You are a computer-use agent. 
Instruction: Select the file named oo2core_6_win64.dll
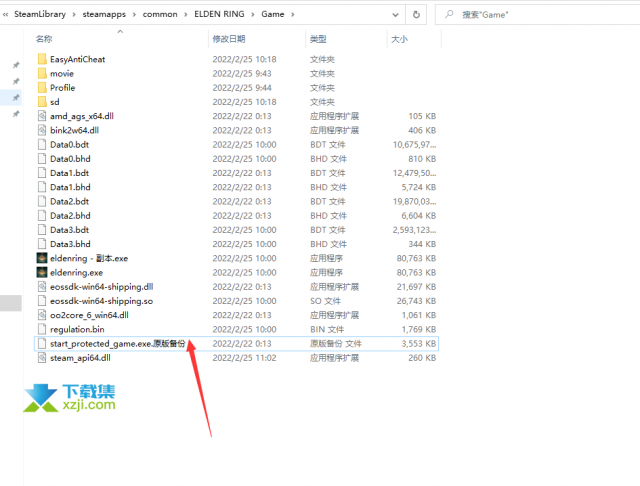pyautogui.click(x=89, y=315)
